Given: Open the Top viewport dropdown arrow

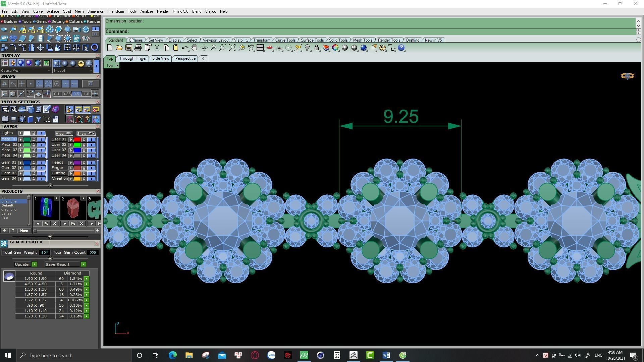Looking at the screenshot, I should (117, 65).
